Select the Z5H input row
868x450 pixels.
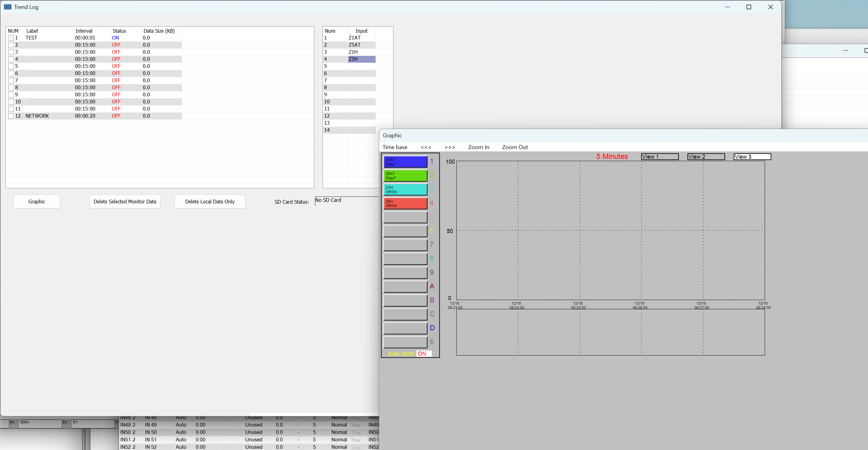361,59
